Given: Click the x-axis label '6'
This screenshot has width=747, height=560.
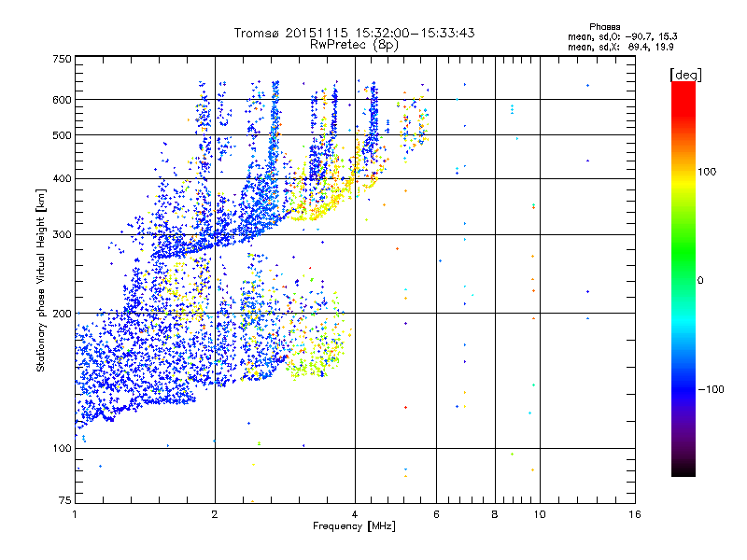Looking at the screenshot, I should (x=436, y=514).
